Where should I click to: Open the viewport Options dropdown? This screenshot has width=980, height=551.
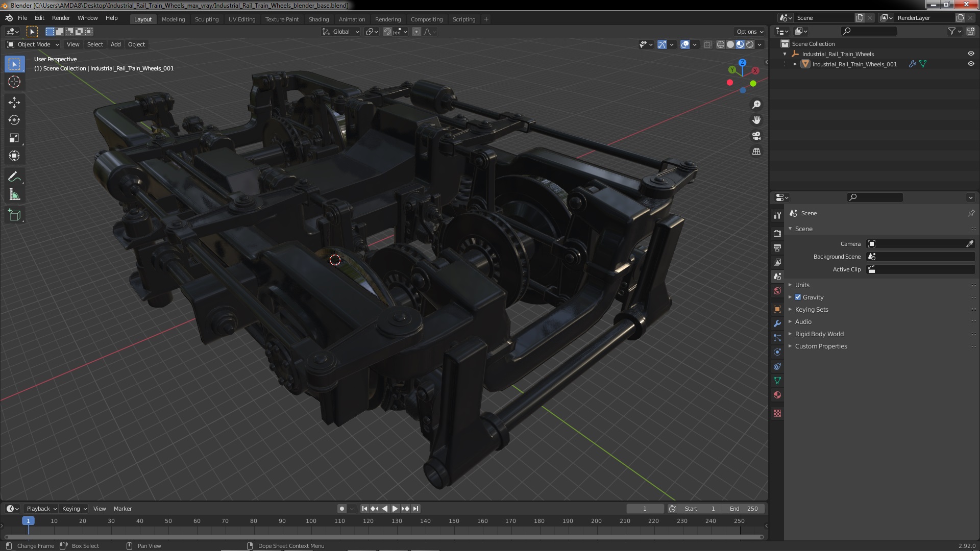pos(750,32)
